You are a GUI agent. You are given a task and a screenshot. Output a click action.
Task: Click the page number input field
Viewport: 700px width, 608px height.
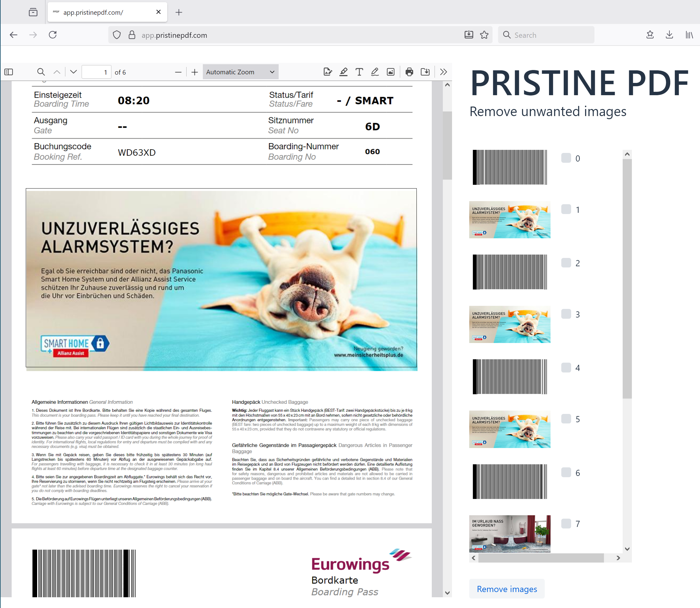click(96, 72)
